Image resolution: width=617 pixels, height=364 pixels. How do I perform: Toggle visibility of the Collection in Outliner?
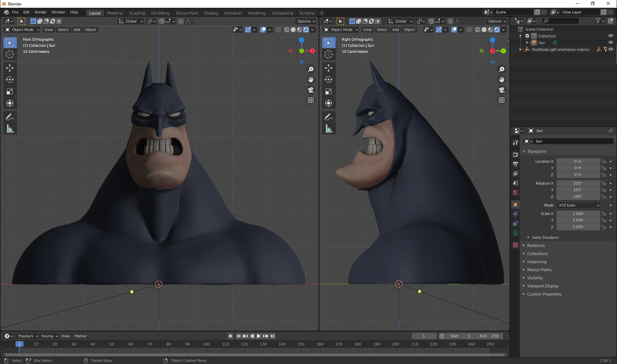click(611, 36)
